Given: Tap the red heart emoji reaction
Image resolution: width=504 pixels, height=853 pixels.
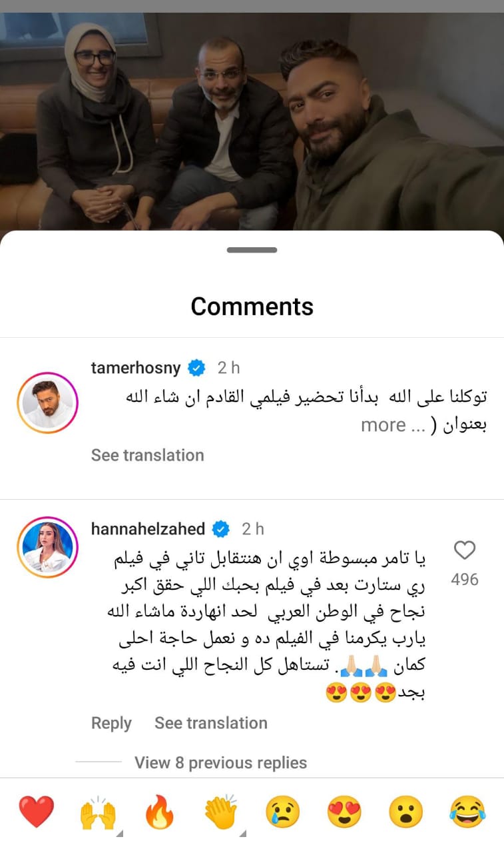Looking at the screenshot, I should pos(36,812).
